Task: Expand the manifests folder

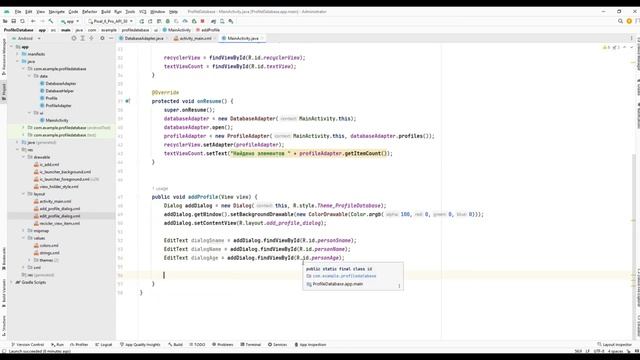Action: 18,54
